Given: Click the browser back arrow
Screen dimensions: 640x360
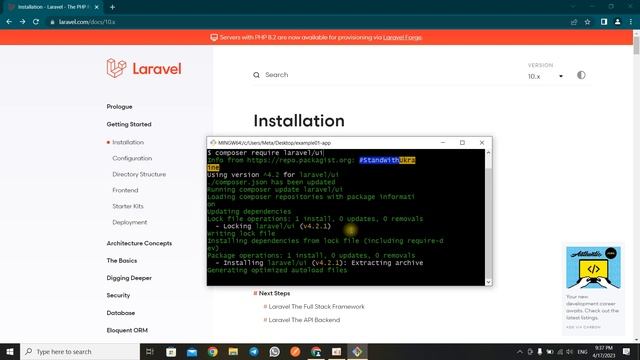Looking at the screenshot, I should tap(9, 22).
